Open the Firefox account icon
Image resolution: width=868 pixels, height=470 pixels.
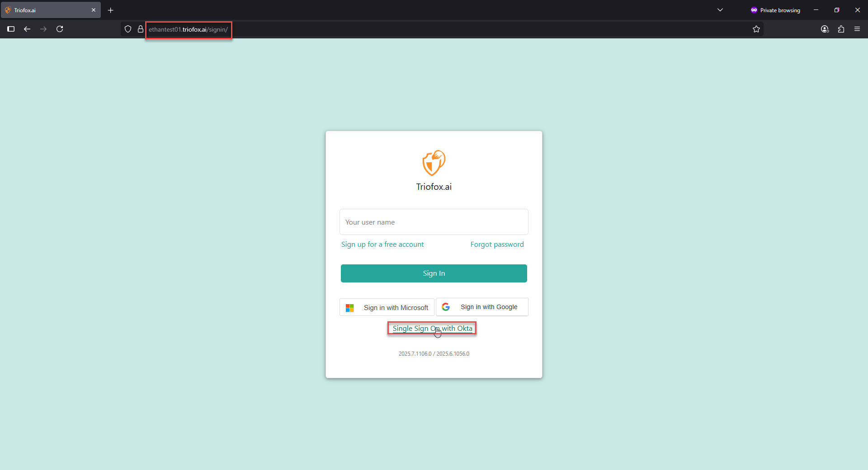coord(825,29)
